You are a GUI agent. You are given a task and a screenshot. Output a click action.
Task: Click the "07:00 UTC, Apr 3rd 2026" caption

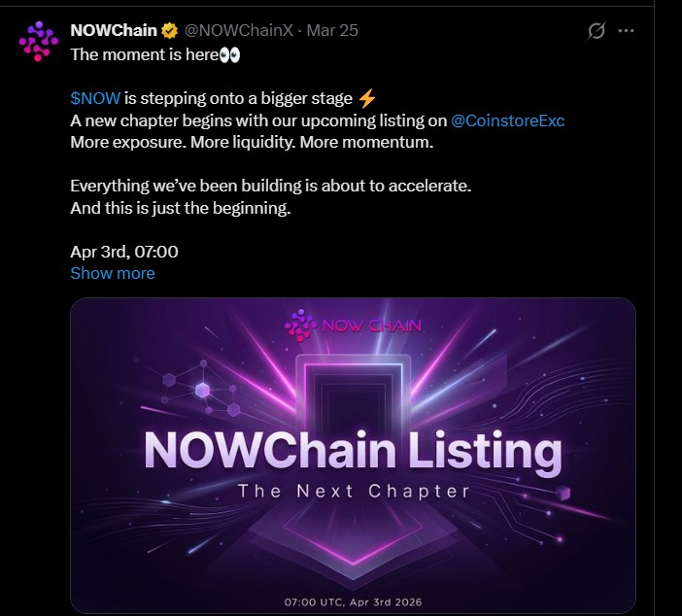click(353, 602)
